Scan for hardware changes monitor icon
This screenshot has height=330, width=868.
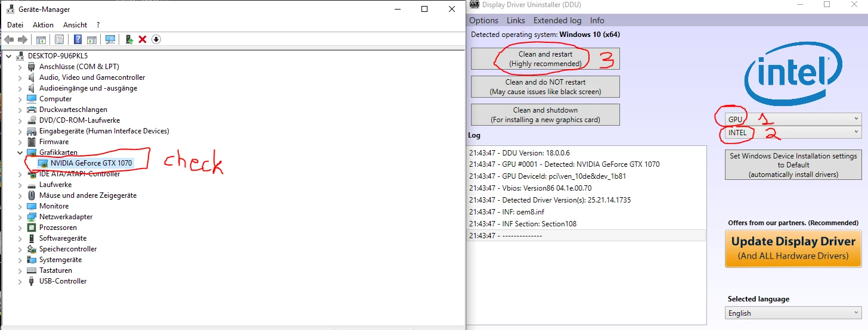pos(110,39)
